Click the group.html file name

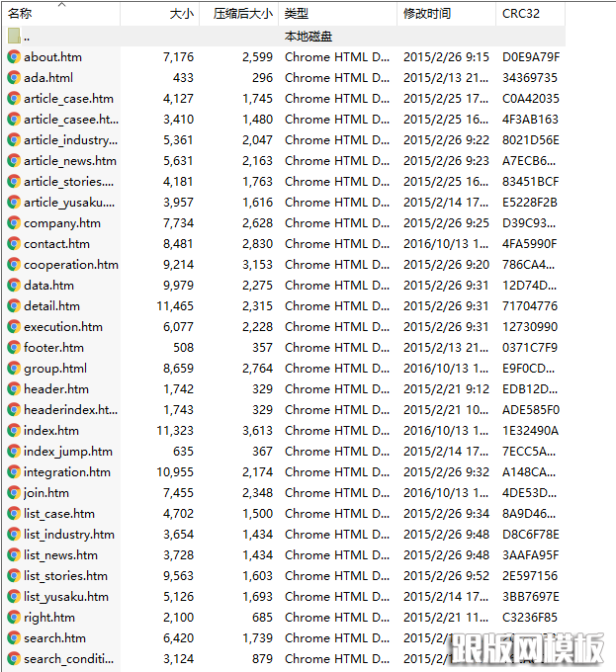[x=55, y=369]
